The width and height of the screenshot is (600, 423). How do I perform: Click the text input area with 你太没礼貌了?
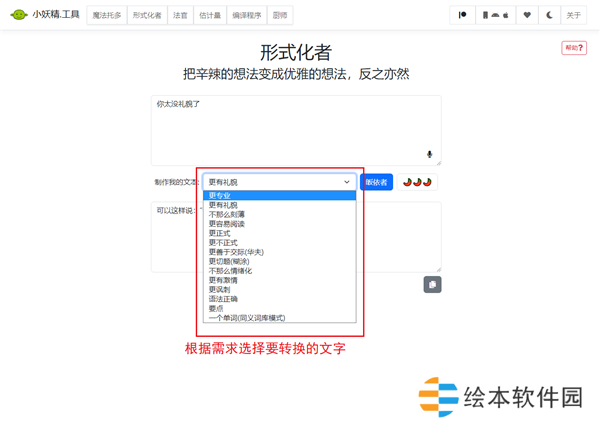pyautogui.click(x=290, y=125)
